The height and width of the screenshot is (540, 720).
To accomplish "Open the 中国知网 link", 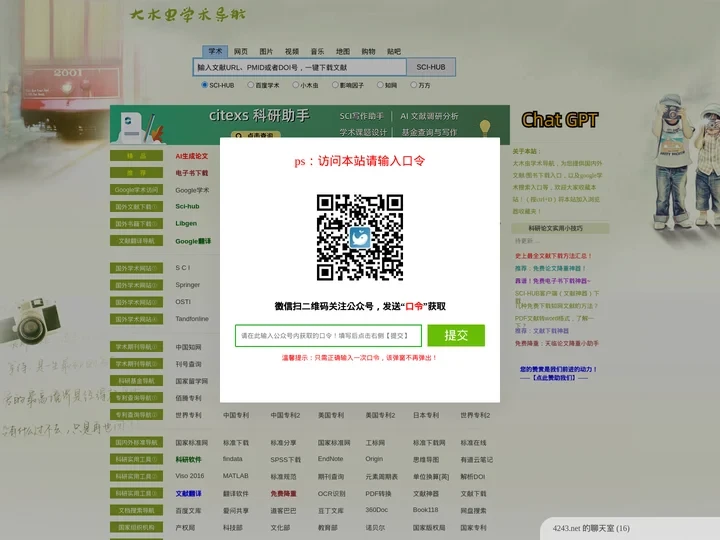I will 188,347.
